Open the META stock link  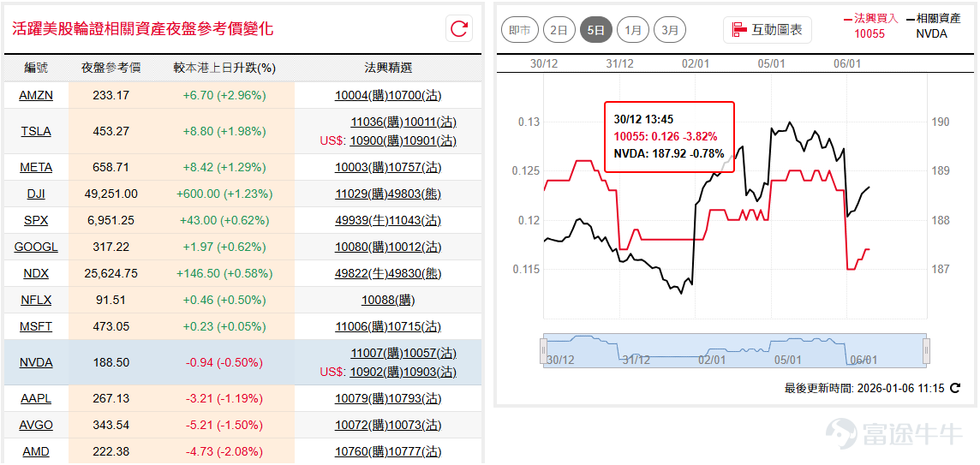pos(36,167)
